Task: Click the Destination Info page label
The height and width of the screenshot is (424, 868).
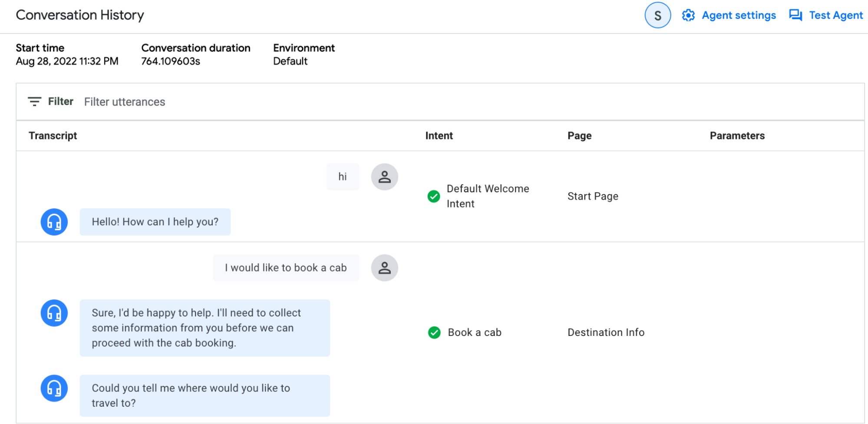Action: (606, 332)
